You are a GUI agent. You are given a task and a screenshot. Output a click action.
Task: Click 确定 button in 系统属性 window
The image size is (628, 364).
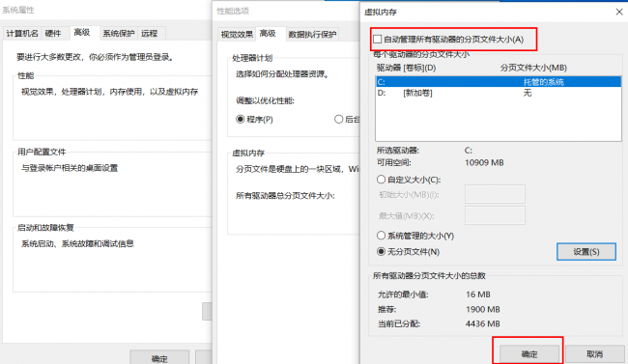click(159, 357)
